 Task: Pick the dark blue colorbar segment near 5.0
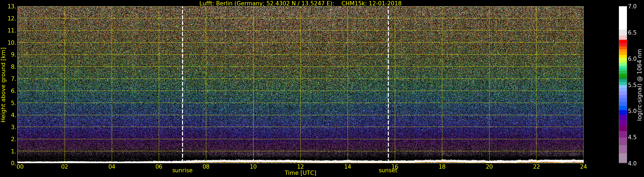point(623,112)
